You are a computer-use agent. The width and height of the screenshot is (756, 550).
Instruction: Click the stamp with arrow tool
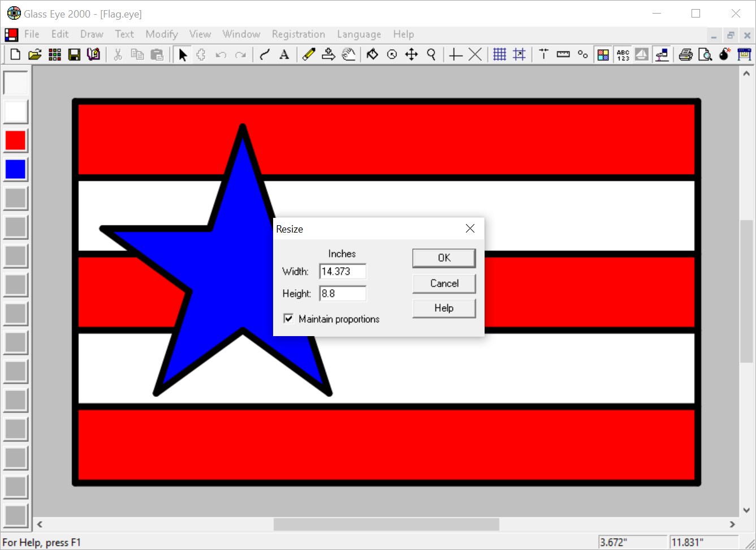[x=329, y=54]
